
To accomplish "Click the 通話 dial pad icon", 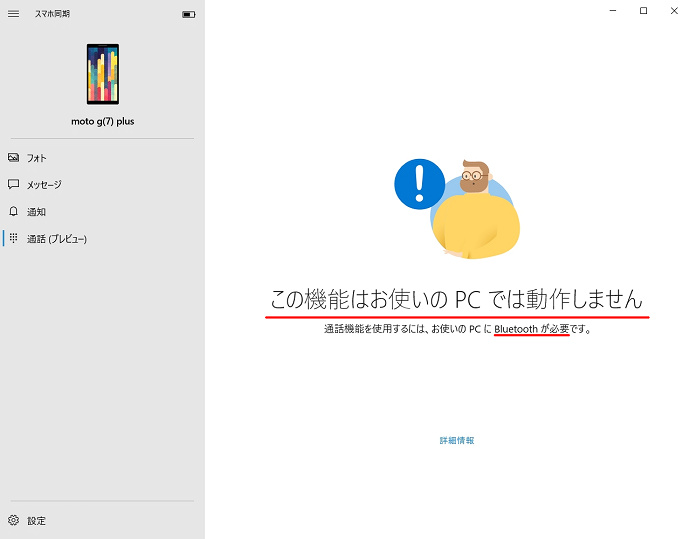I will [14, 238].
